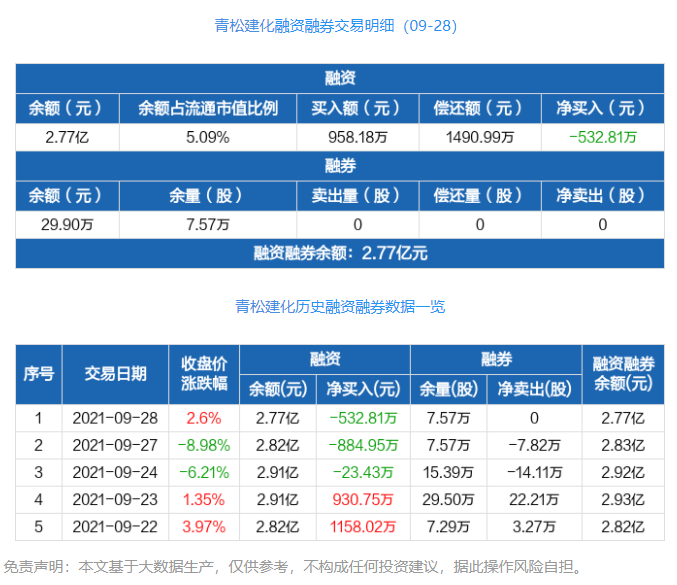Select the date 2021-09-23
Image resolution: width=677 pixels, height=585 pixels.
point(115,500)
